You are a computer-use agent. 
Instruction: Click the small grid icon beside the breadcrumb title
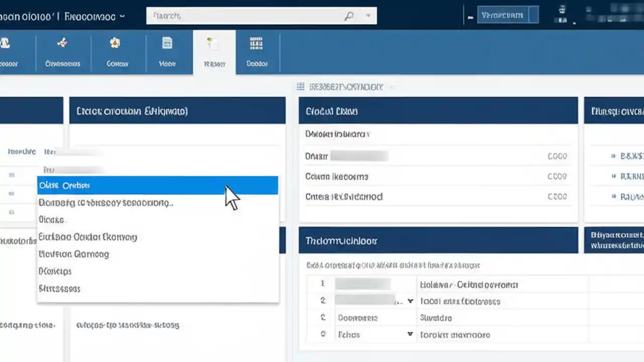300,86
